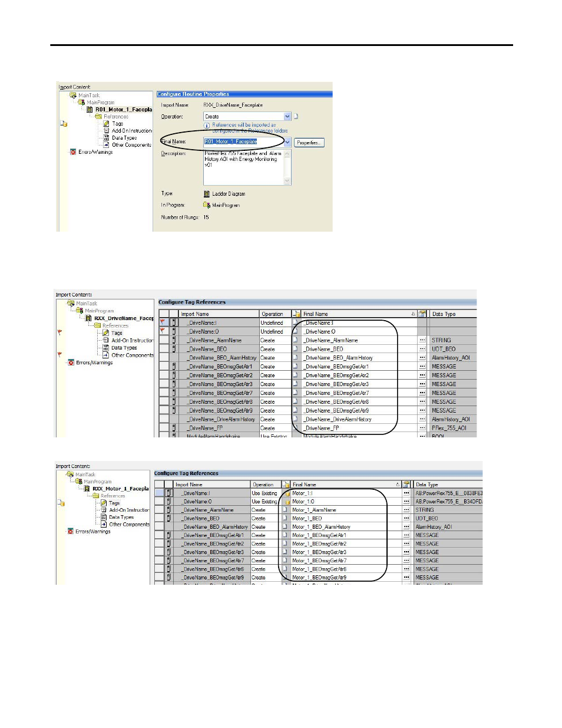The width and height of the screenshot is (562, 728).
Task: Click Use Existing operation cell for _DriveName:I
Action: (x=266, y=493)
